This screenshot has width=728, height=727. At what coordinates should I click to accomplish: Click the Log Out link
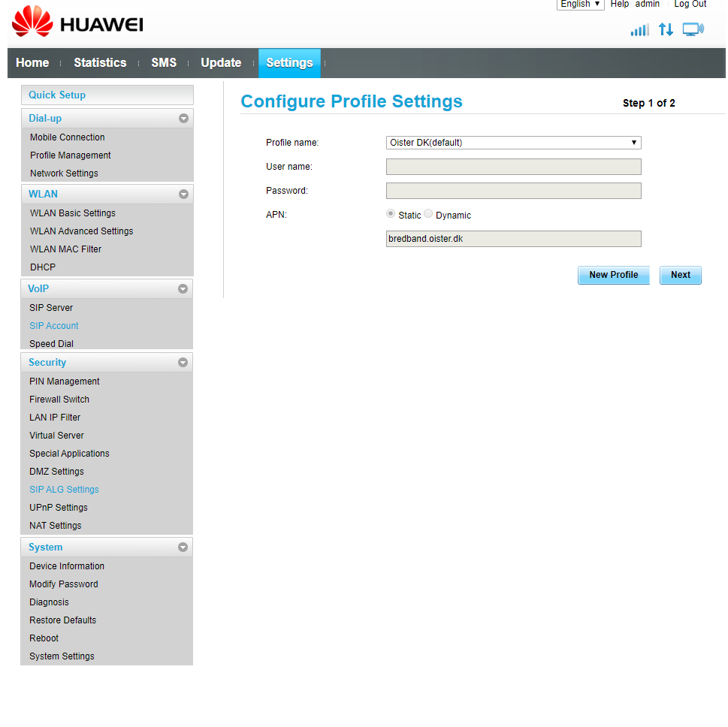click(x=690, y=5)
